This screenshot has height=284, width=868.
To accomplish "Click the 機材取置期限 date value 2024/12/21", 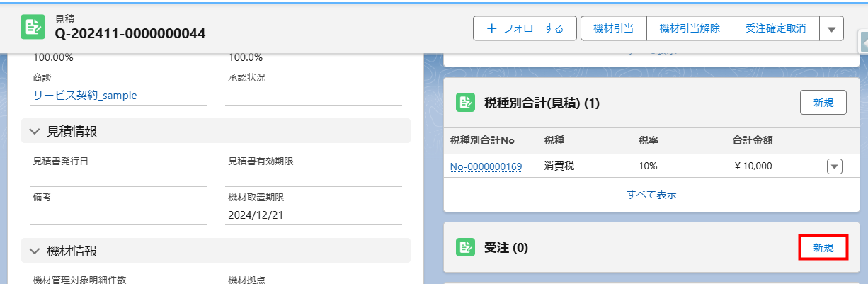I will click(255, 215).
